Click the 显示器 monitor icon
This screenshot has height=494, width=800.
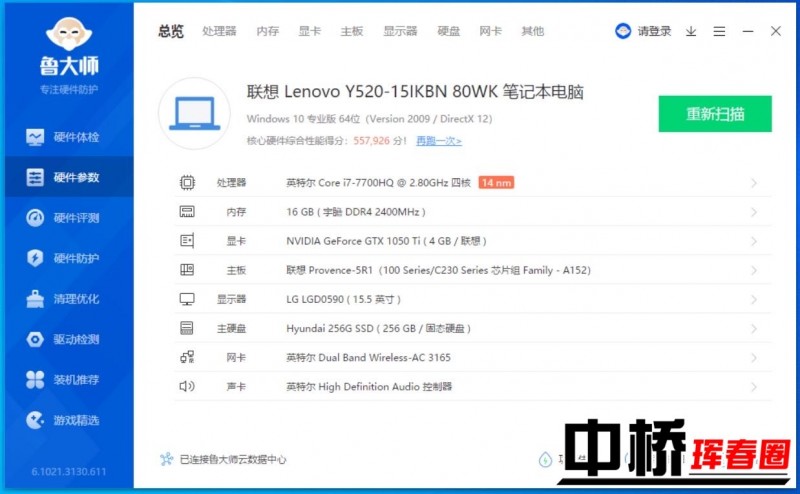tap(187, 299)
